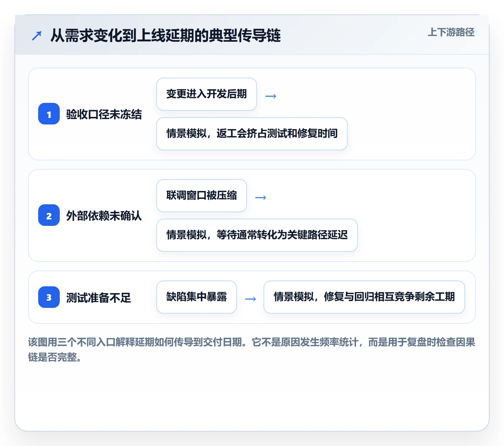Screen dimensions: 504x446
Task: Select the 验收口径未冻结 label
Action: click(x=104, y=114)
